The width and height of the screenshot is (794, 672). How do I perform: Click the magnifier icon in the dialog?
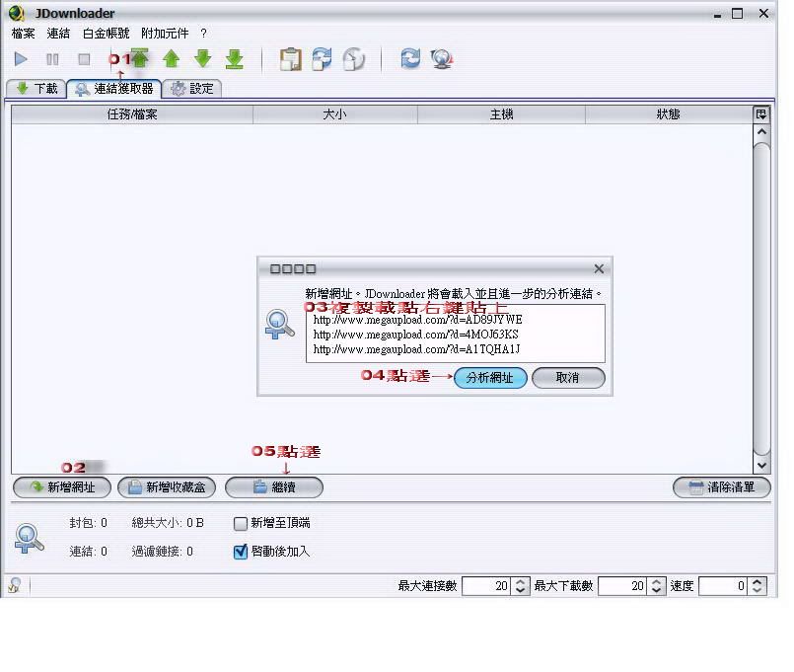click(279, 324)
